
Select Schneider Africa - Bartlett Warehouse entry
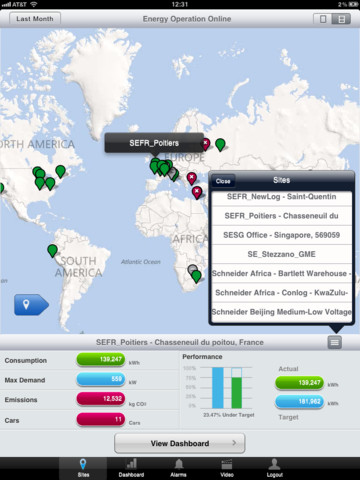(x=282, y=273)
